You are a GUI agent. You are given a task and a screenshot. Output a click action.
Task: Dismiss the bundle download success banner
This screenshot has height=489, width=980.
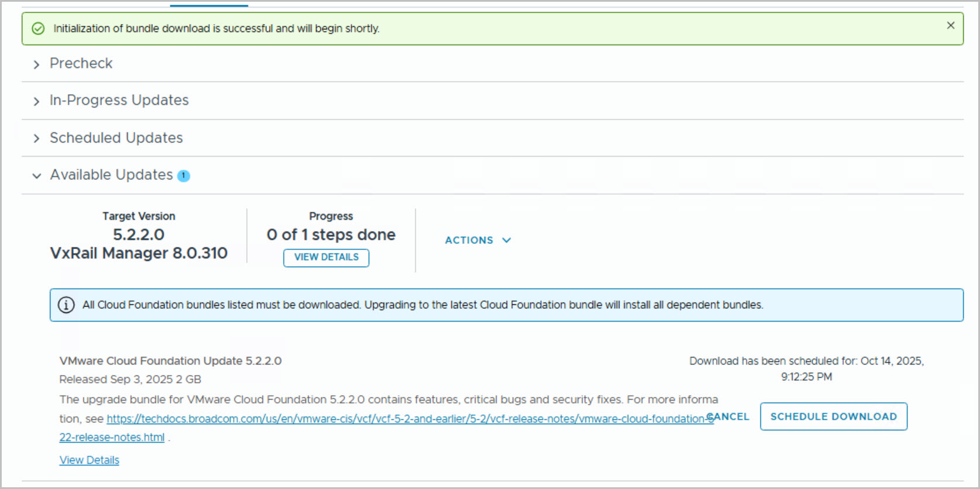(950, 25)
